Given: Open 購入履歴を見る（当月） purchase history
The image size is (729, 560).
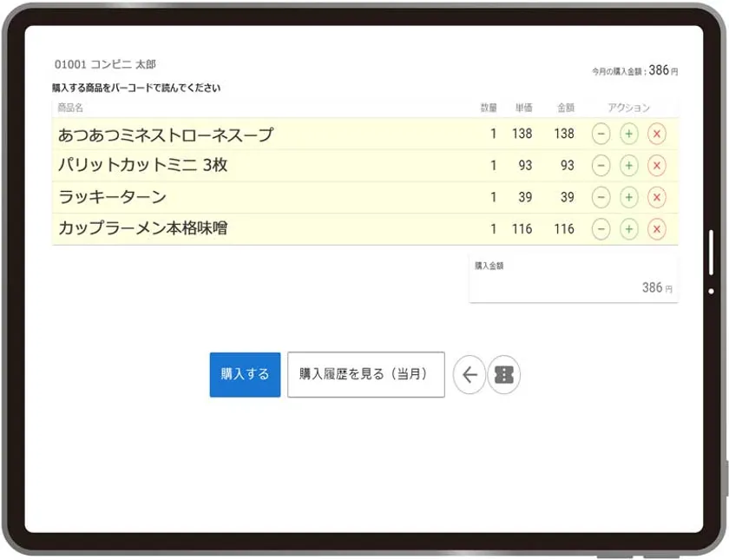Looking at the screenshot, I should pos(365,375).
